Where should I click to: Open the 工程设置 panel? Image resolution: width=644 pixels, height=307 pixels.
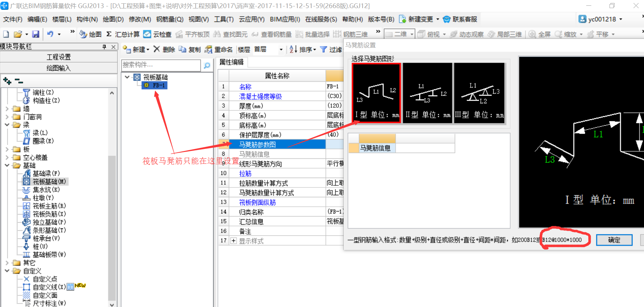58,57
